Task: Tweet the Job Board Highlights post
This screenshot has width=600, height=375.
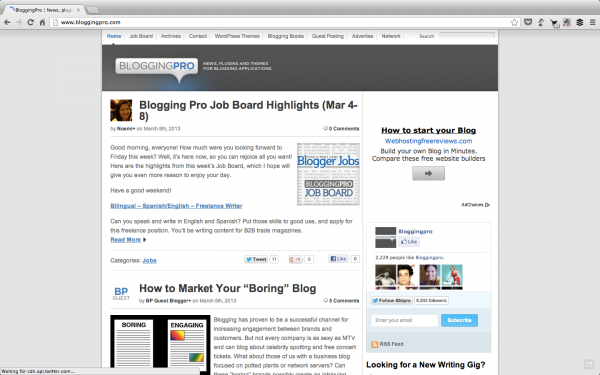Action: 256,259
